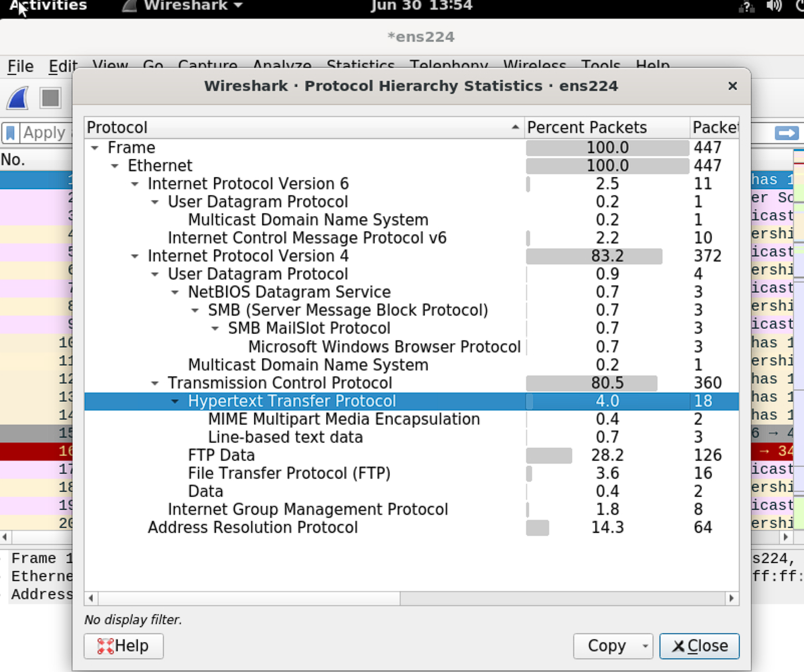
Task: Click the Close button in dialog
Action: 700,646
